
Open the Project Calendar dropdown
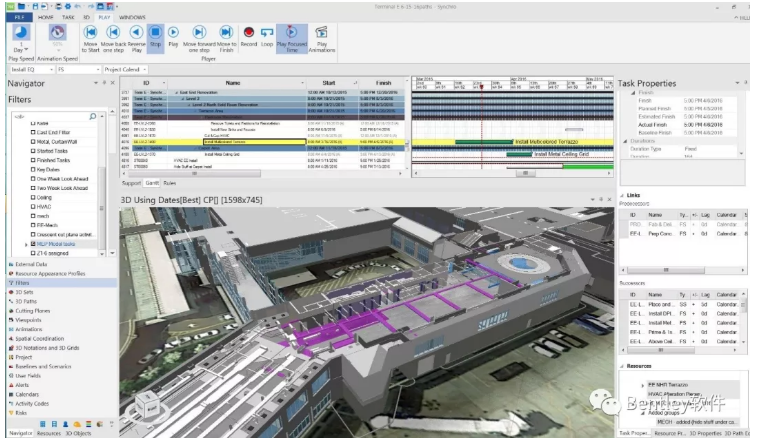(x=125, y=70)
